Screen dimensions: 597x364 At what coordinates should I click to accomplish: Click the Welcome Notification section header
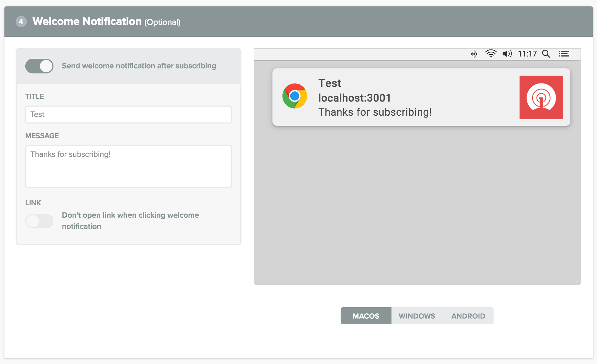tap(106, 21)
